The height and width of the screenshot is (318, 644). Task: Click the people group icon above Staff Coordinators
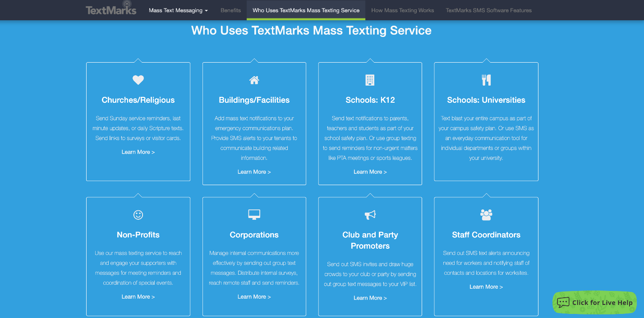pyautogui.click(x=486, y=215)
